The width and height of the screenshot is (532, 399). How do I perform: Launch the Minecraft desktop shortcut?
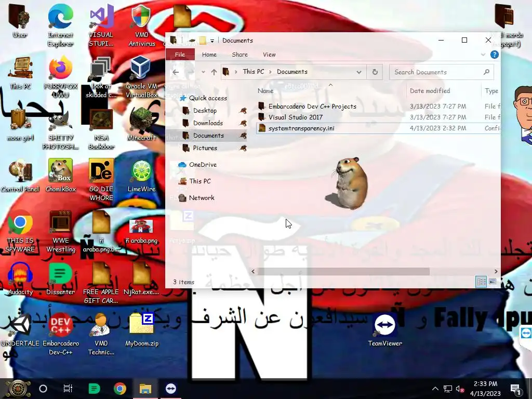[x=141, y=124]
